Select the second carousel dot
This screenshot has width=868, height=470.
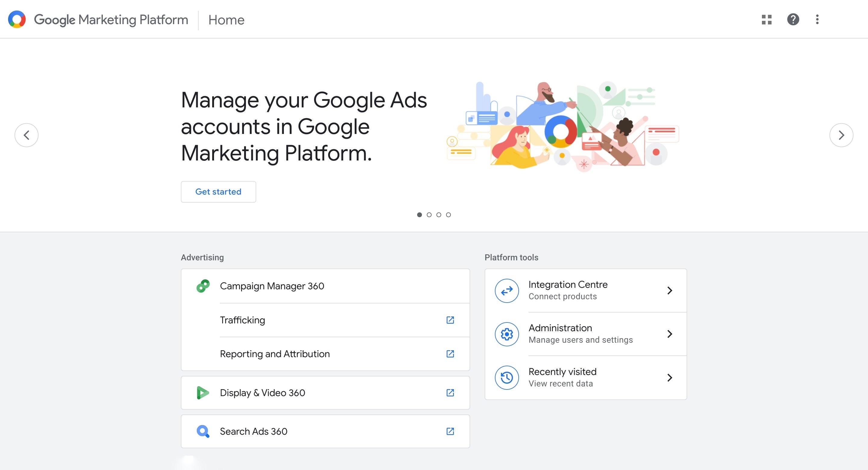click(x=429, y=214)
